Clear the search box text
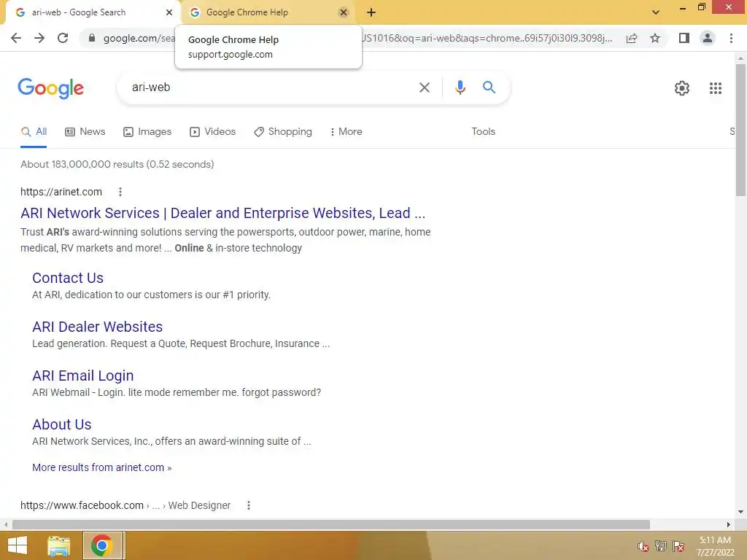The height and width of the screenshot is (560, 747). pyautogui.click(x=425, y=87)
